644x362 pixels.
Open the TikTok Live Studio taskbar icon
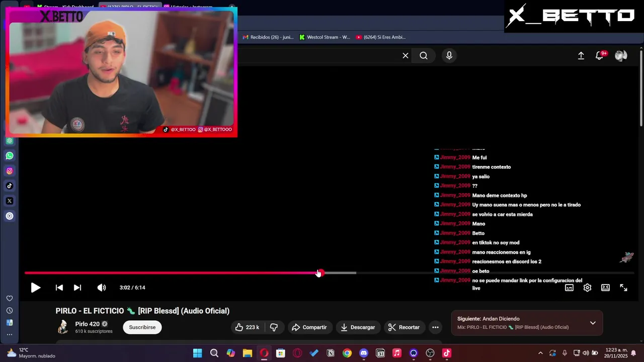tap(447, 353)
